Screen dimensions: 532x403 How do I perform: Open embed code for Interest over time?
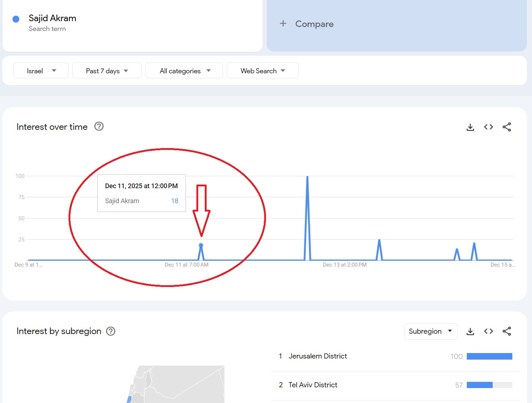[489, 127]
